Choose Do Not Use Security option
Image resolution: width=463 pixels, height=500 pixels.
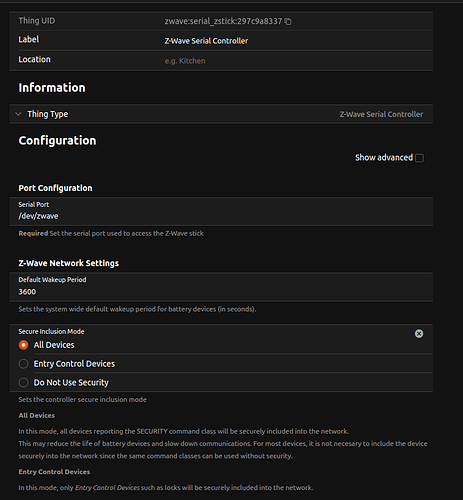tap(23, 382)
